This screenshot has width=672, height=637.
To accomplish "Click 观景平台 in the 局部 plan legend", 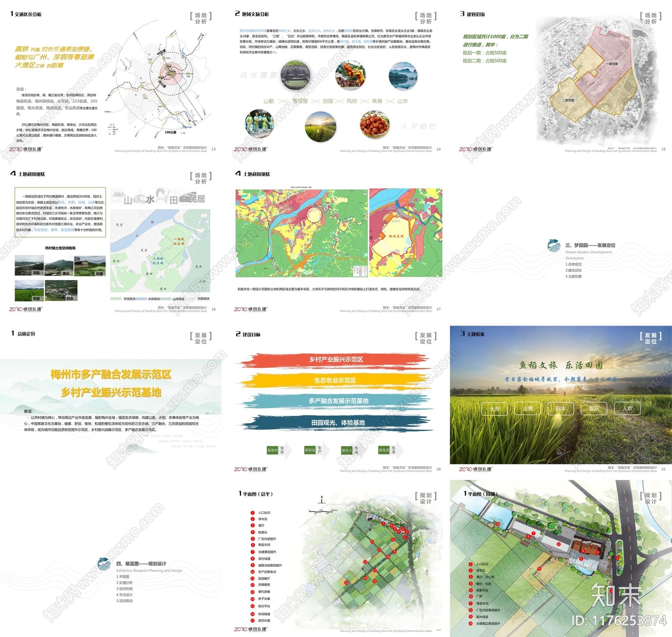I will (482, 590).
